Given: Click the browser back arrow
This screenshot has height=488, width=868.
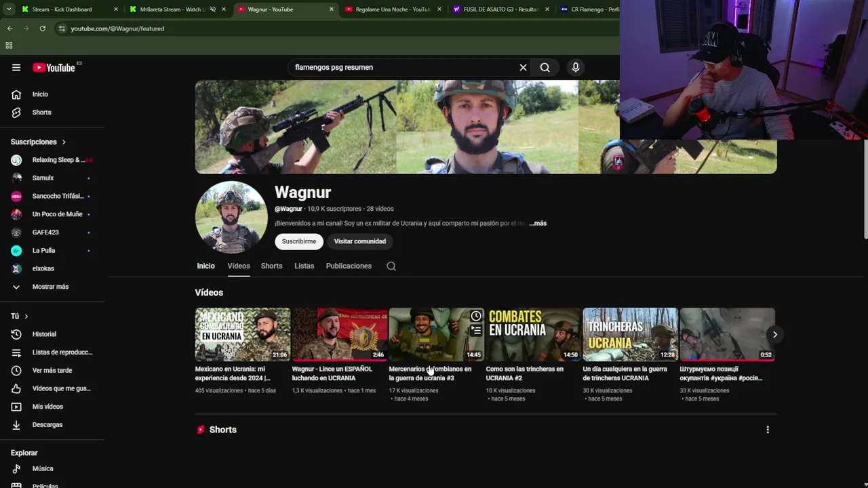Looking at the screenshot, I should point(9,28).
